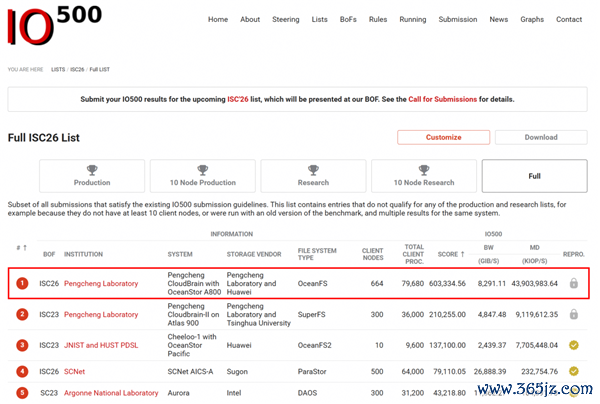Click the reproducibility checkmark in the OceanFS2 row
This screenshot has width=600, height=404.
coord(574,345)
